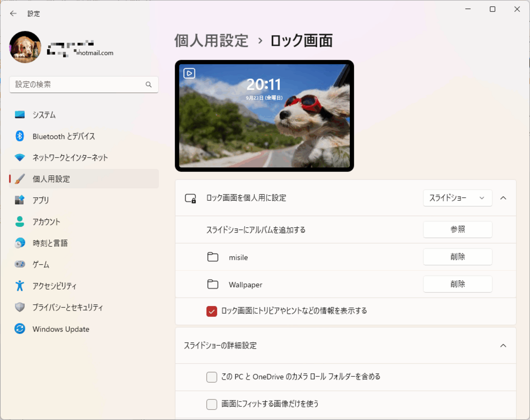Open アプリ settings
530x420 pixels.
click(84, 200)
